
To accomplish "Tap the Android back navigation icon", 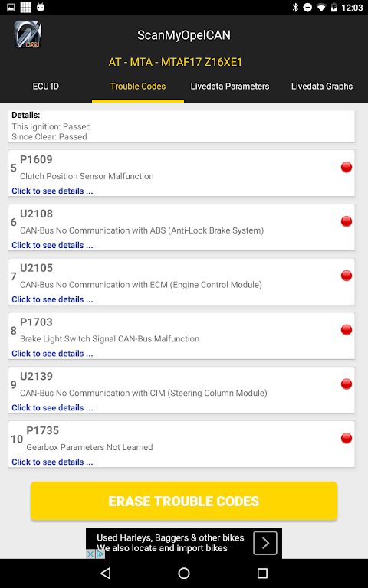I will click(x=106, y=573).
